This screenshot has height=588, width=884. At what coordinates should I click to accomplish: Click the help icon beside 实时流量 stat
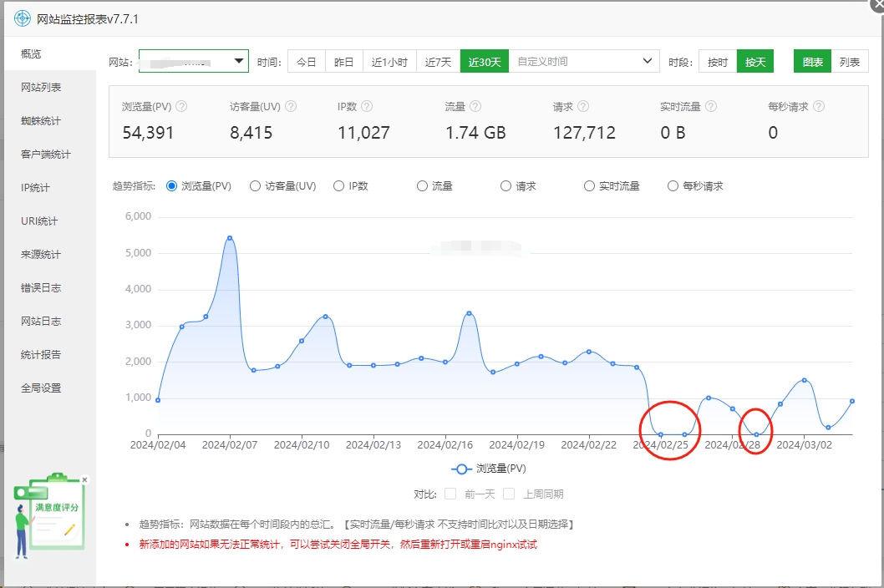click(x=712, y=107)
